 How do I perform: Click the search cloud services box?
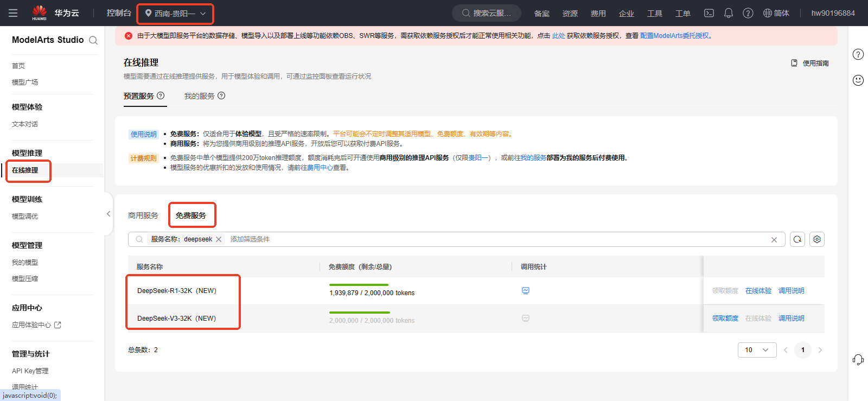[x=487, y=13]
